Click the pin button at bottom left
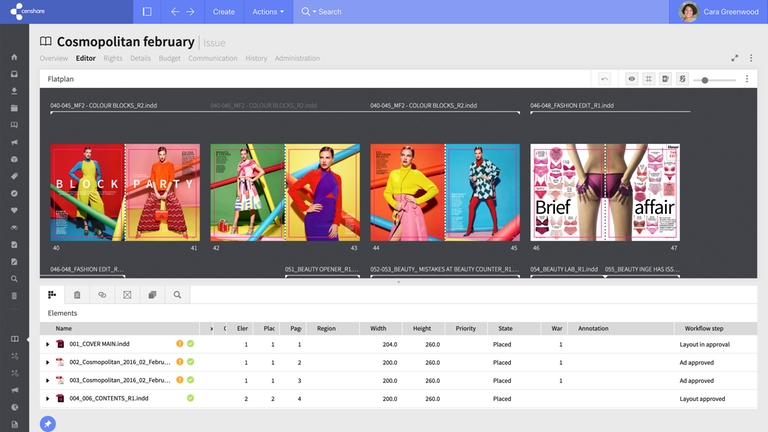The height and width of the screenshot is (432, 768). [x=48, y=424]
